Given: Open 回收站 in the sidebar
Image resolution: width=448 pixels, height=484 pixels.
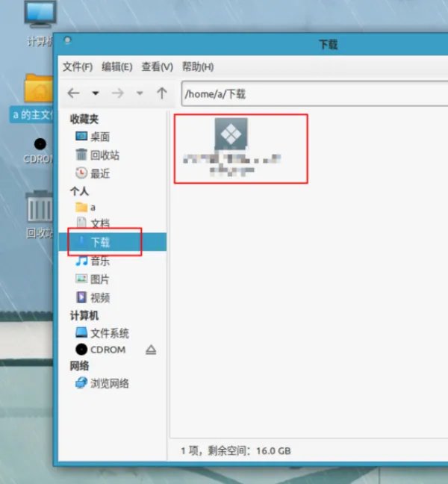Looking at the screenshot, I should click(113, 155).
